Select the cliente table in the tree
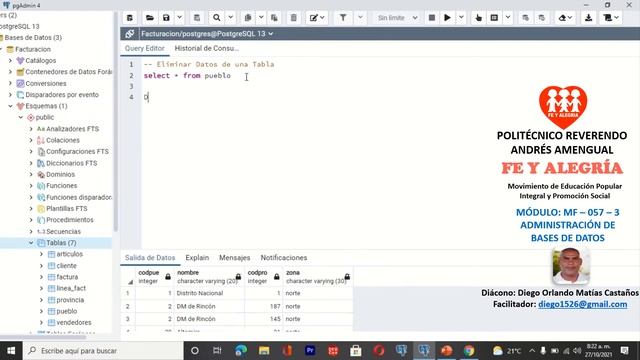 67,266
